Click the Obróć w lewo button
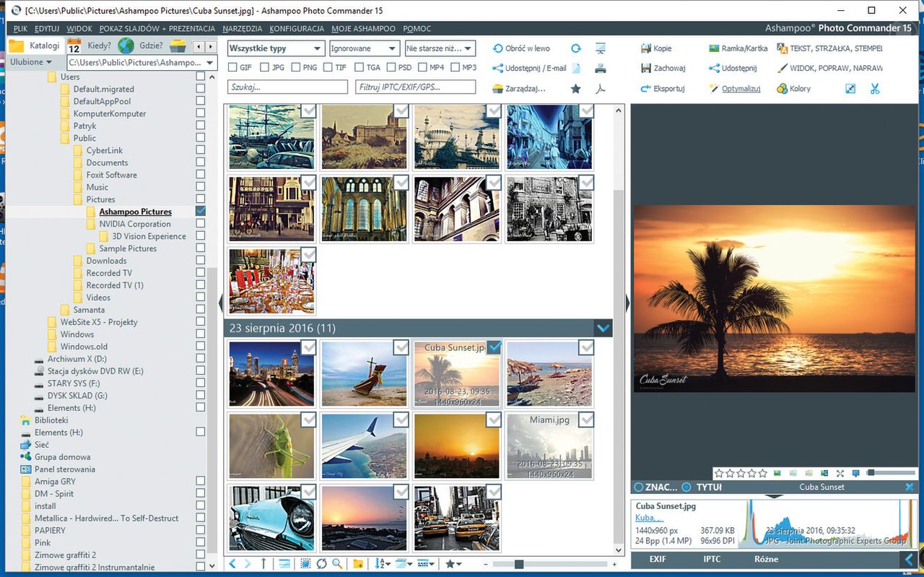Image resolution: width=924 pixels, height=577 pixels. 521,48
